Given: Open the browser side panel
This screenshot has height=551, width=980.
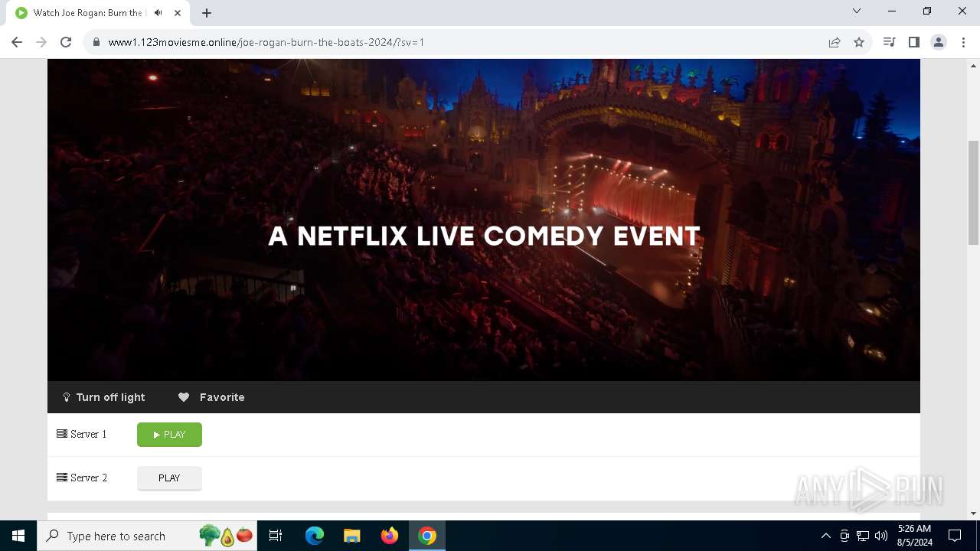Looking at the screenshot, I should (913, 42).
